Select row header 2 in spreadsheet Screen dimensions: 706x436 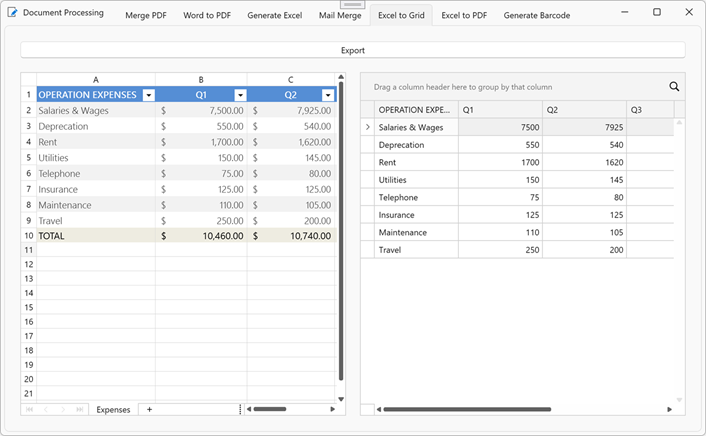pyautogui.click(x=29, y=110)
